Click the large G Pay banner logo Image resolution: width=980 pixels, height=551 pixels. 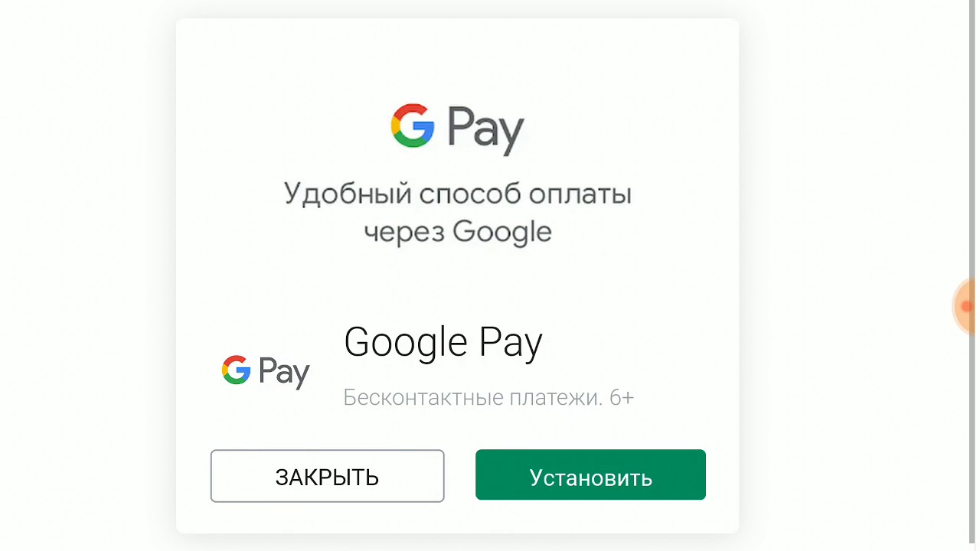[x=457, y=129]
